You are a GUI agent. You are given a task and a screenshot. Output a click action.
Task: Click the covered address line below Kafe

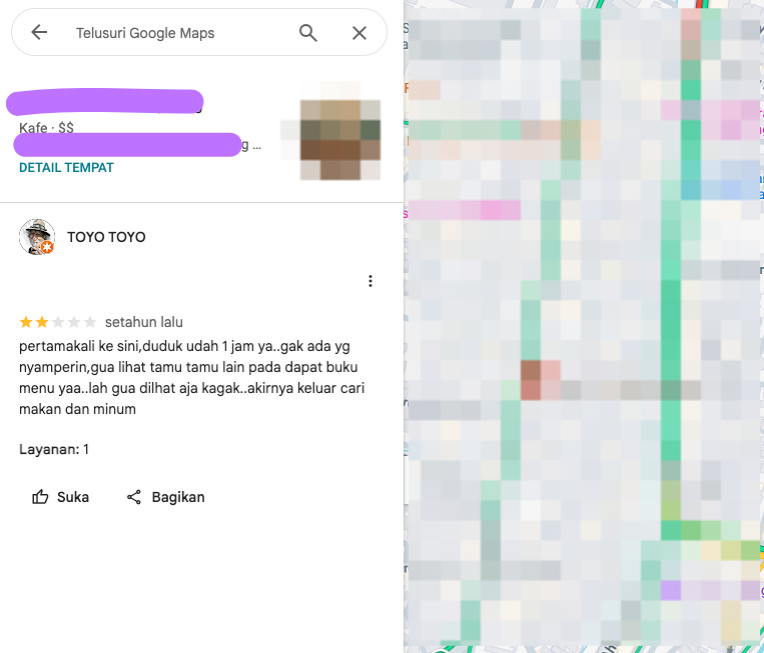point(128,145)
